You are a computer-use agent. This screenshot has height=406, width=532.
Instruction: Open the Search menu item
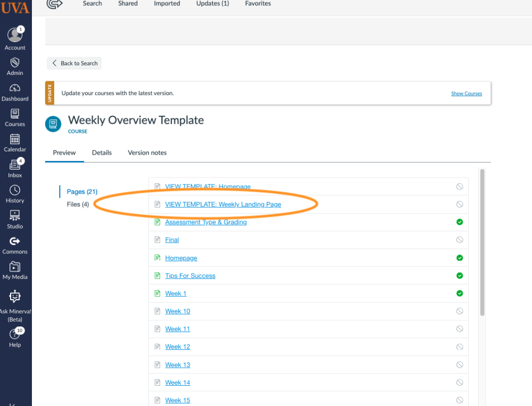click(92, 3)
